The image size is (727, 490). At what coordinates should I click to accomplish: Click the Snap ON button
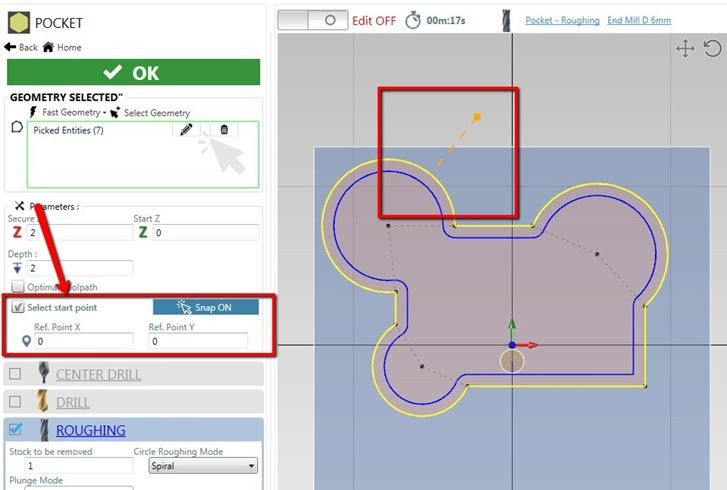coord(205,307)
